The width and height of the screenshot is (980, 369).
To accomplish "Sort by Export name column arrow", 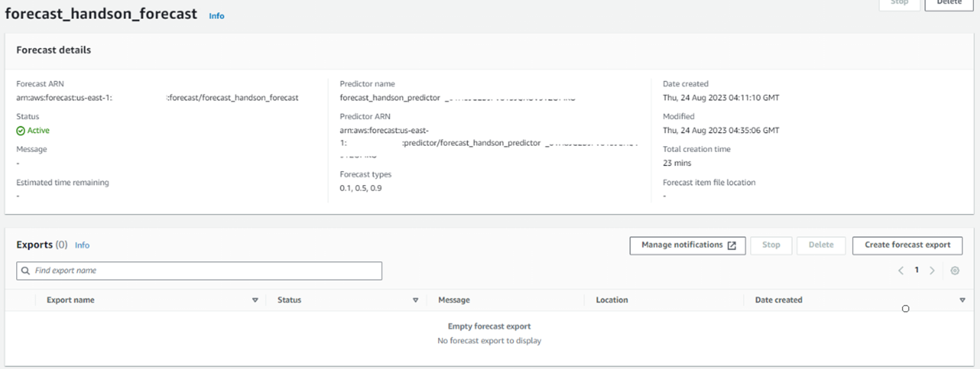I will [x=255, y=300].
